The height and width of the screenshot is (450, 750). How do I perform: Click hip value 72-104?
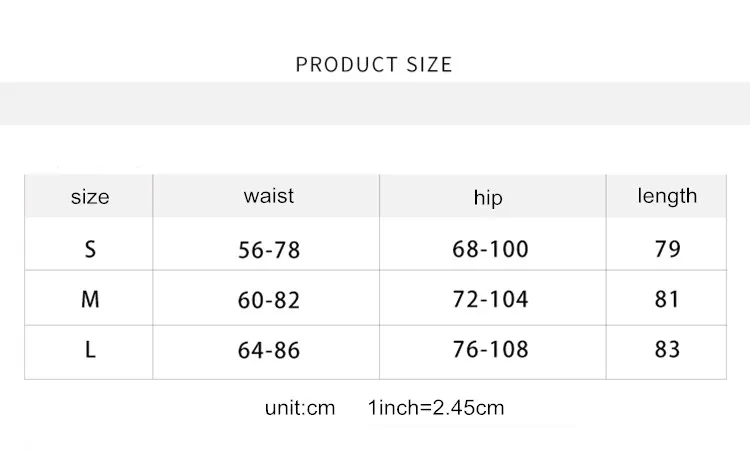pos(490,299)
